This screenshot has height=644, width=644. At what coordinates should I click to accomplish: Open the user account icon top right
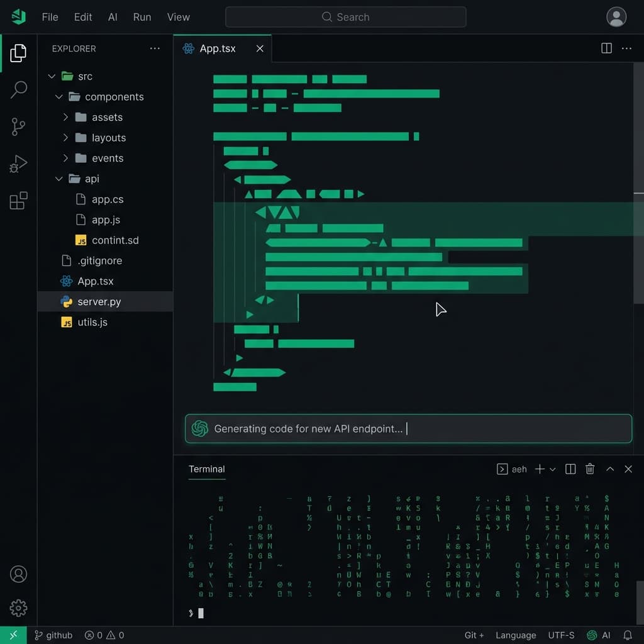click(x=616, y=17)
